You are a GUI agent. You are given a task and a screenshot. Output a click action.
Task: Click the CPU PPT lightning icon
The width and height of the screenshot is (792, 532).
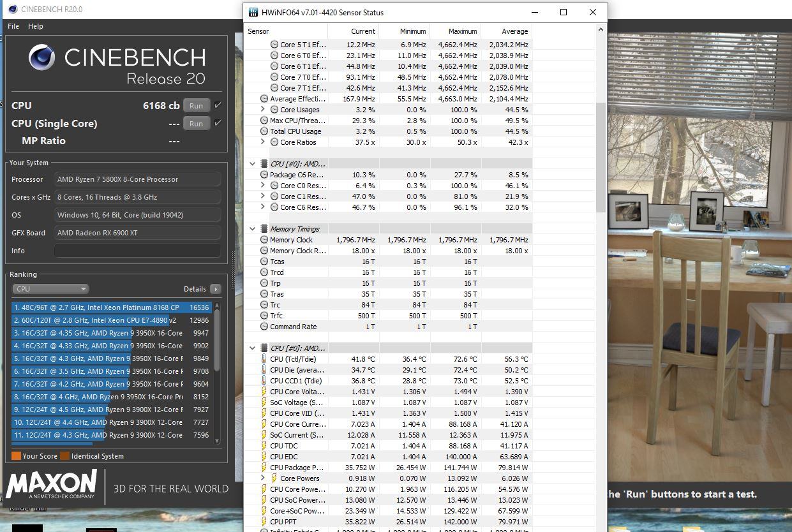pos(264,522)
